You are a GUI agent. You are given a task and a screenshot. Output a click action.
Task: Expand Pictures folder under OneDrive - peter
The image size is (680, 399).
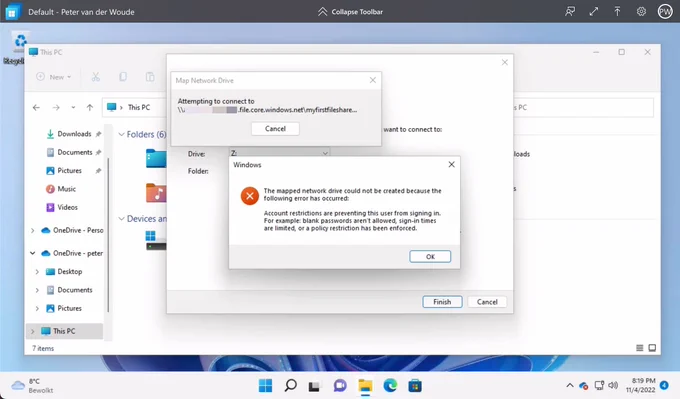click(x=37, y=308)
